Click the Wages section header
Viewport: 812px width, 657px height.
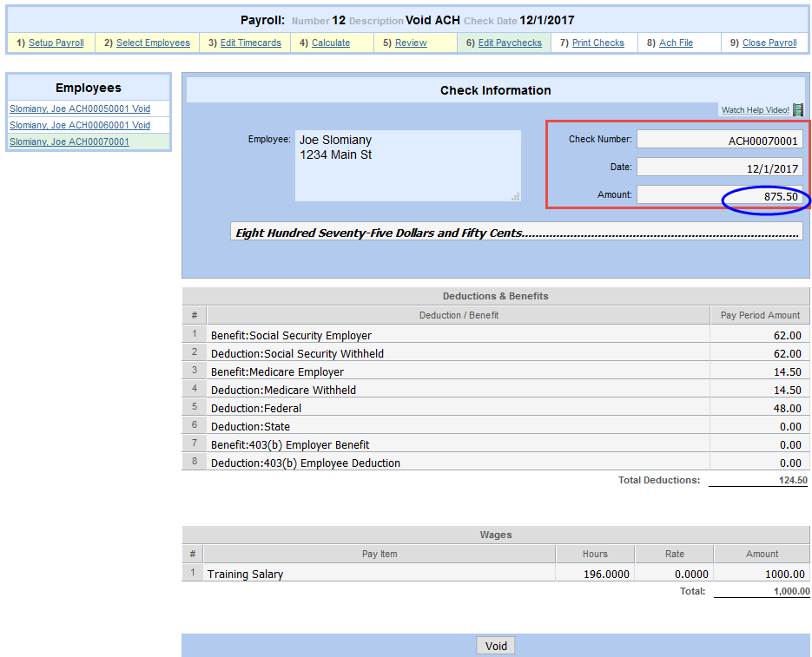pyautogui.click(x=496, y=535)
